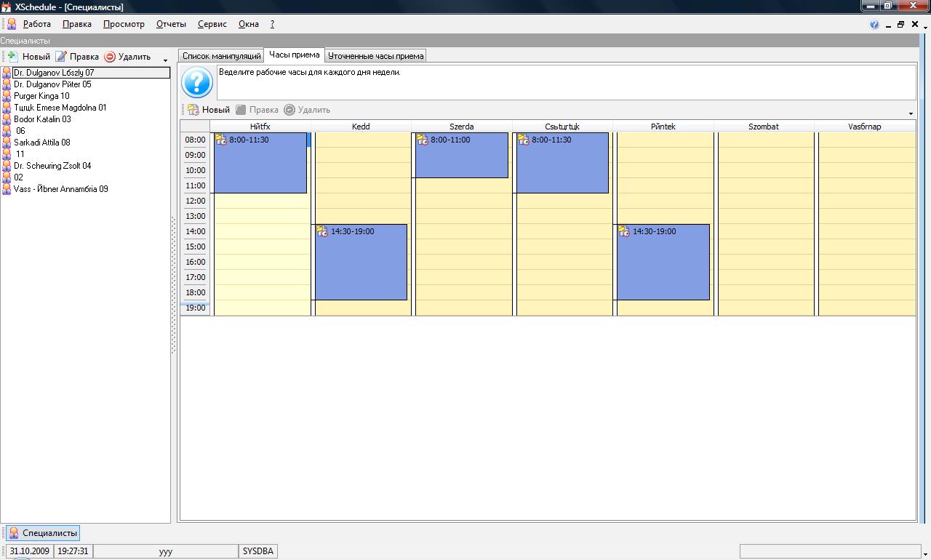Open the schedule toolbar overflow arrow
The image size is (931, 560).
911,113
